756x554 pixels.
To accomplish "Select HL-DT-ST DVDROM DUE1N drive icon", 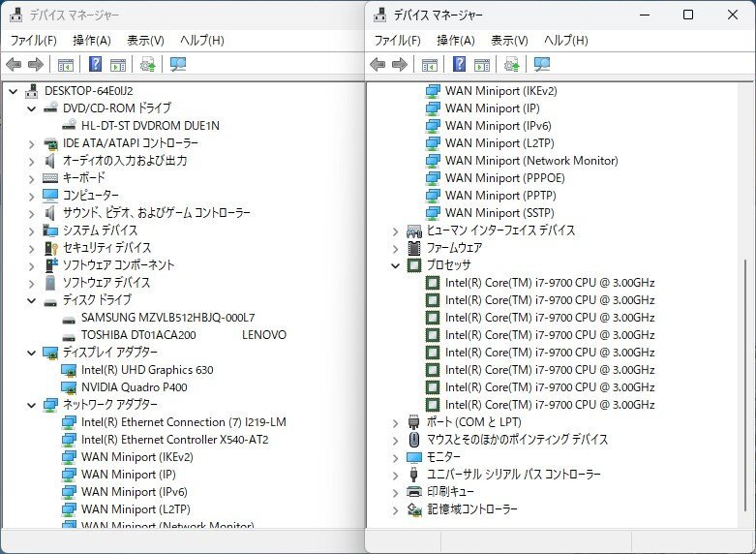I will (69, 126).
